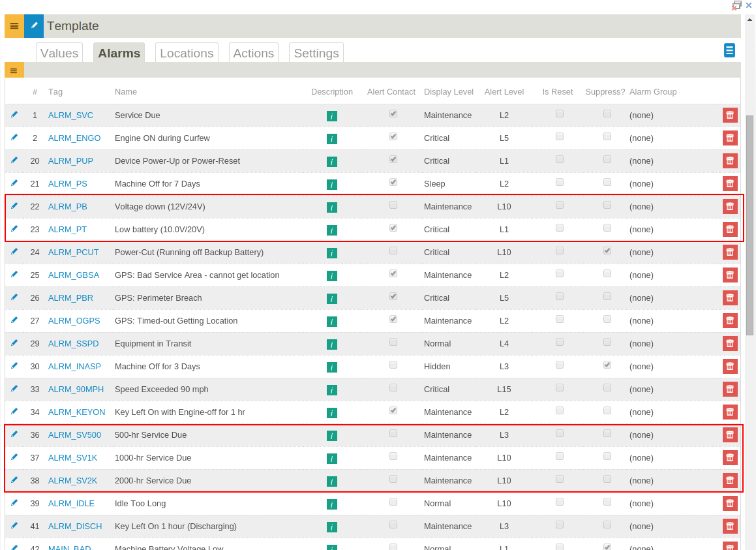756x550 pixels.
Task: Select the name '2000-hr Service Due'
Action: 153,481
